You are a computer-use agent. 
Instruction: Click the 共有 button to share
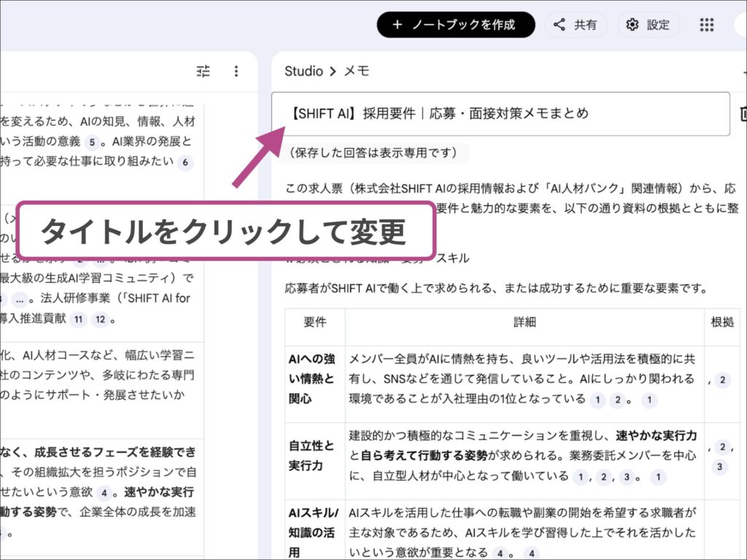576,24
